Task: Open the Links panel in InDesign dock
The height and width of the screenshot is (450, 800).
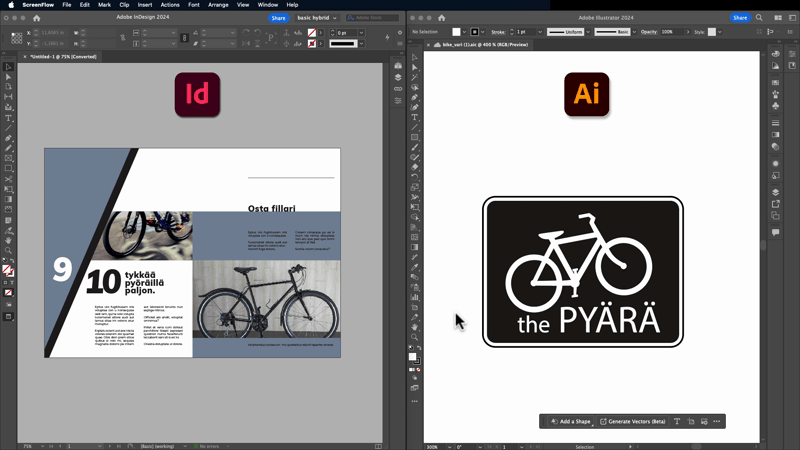Action: coord(398,89)
